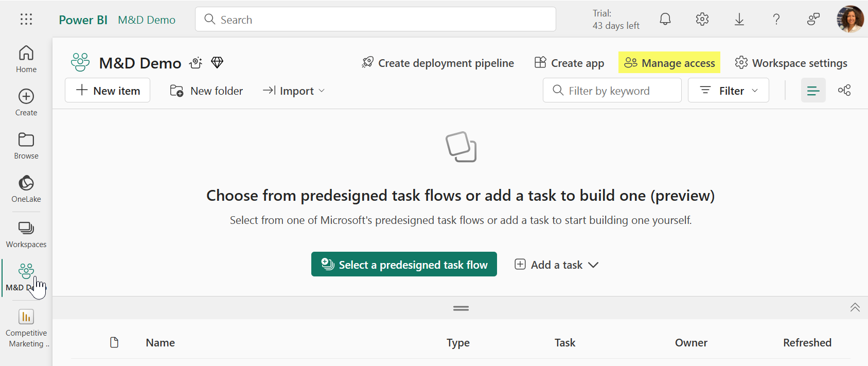Click the Trial 43 days left text
This screenshot has width=868, height=366.
[616, 20]
